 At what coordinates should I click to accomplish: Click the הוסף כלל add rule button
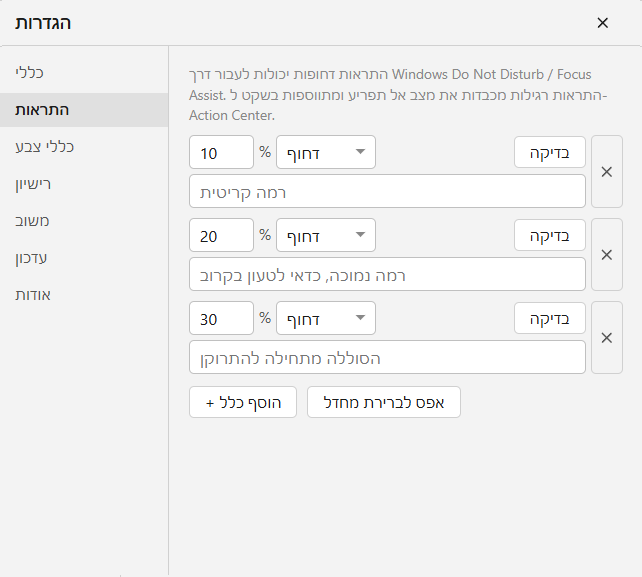click(243, 402)
